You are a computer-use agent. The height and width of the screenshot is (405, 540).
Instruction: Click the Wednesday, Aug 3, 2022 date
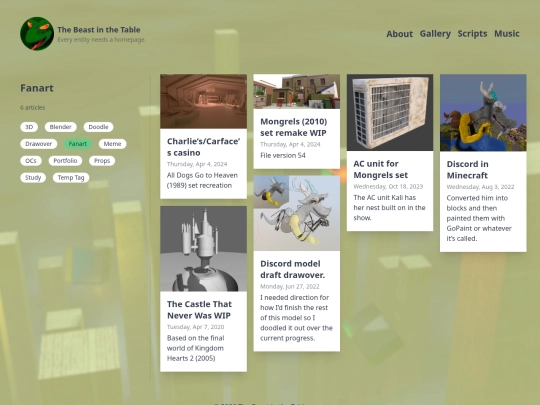tap(480, 187)
